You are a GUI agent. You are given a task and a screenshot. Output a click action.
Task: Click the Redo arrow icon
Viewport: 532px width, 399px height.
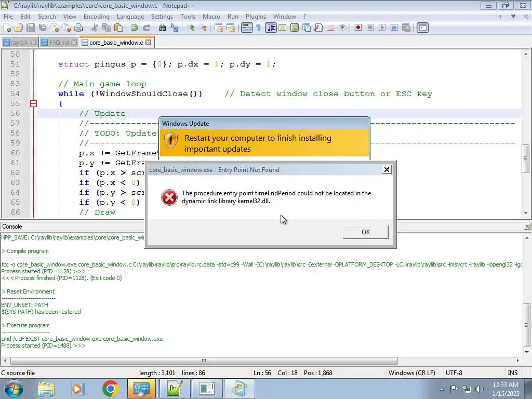pyautogui.click(x=146, y=28)
